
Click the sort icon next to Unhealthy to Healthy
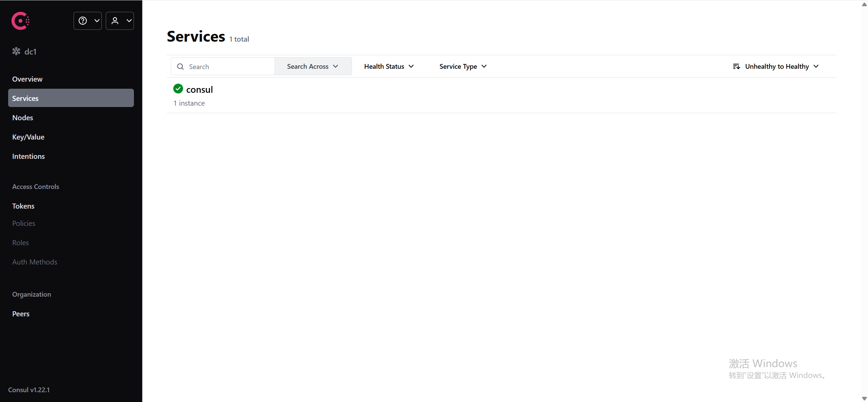coord(736,66)
